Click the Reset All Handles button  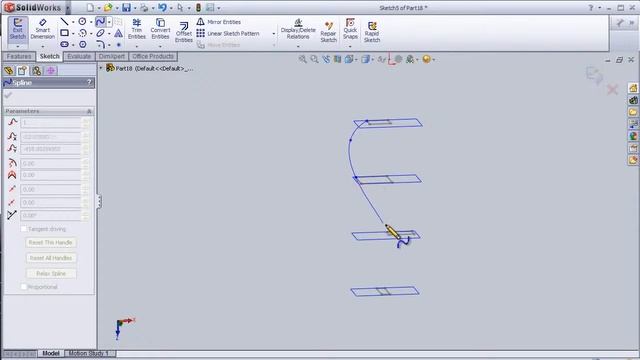pyautogui.click(x=51, y=258)
